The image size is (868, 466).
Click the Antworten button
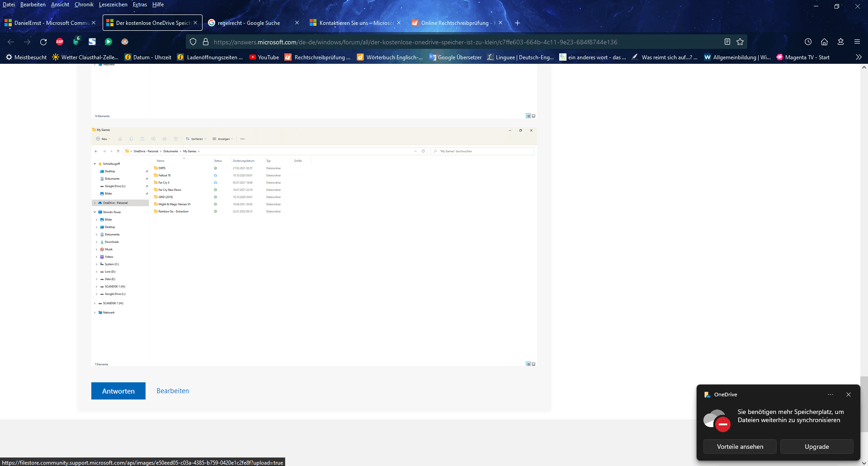point(118,391)
